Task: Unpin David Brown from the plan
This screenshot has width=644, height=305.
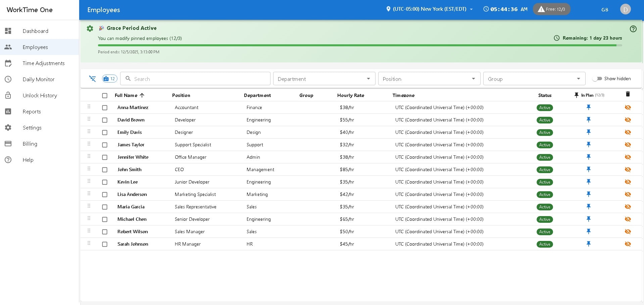Action: pos(588,120)
